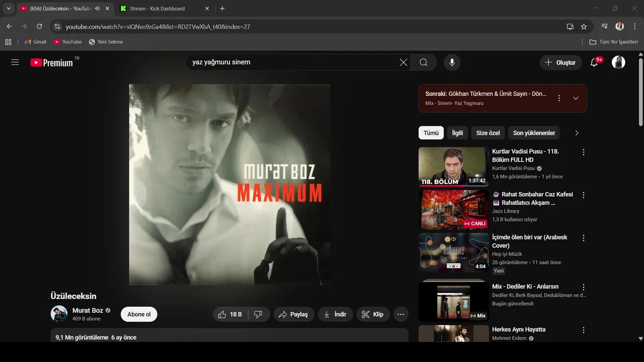Like the video with thumbs up
Viewport: 644px width, 362px height.
coord(229,314)
